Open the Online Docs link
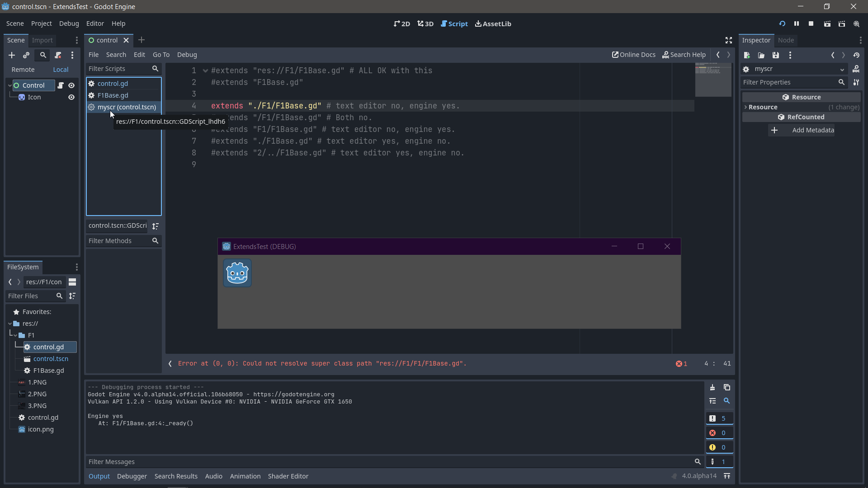This screenshot has width=868, height=488. click(633, 55)
